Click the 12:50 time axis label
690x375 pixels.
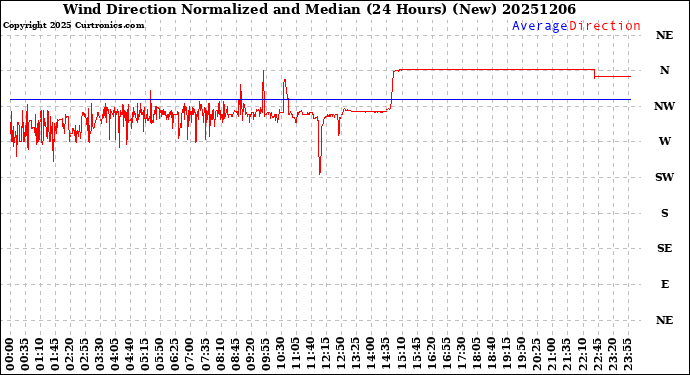tap(341, 355)
